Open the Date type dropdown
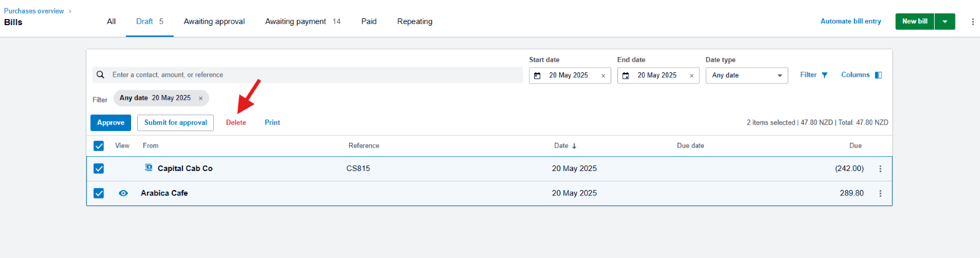This screenshot has height=258, width=980. (747, 75)
